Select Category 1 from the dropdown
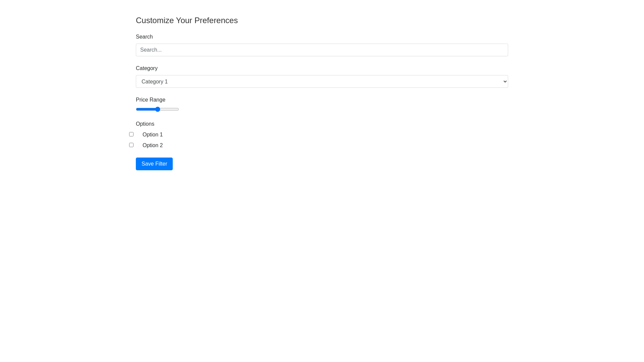This screenshot has width=644, height=362. point(322,81)
